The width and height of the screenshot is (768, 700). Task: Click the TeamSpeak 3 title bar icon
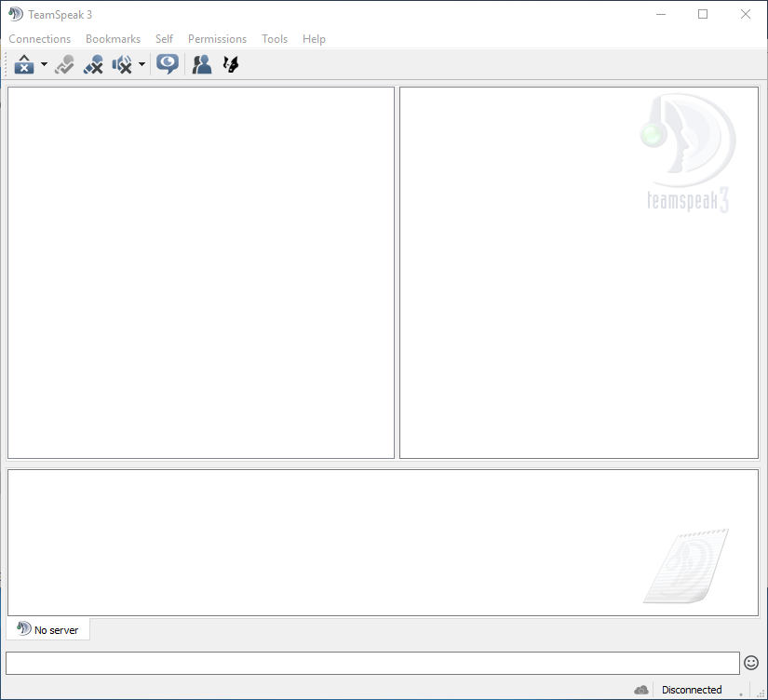coord(16,14)
